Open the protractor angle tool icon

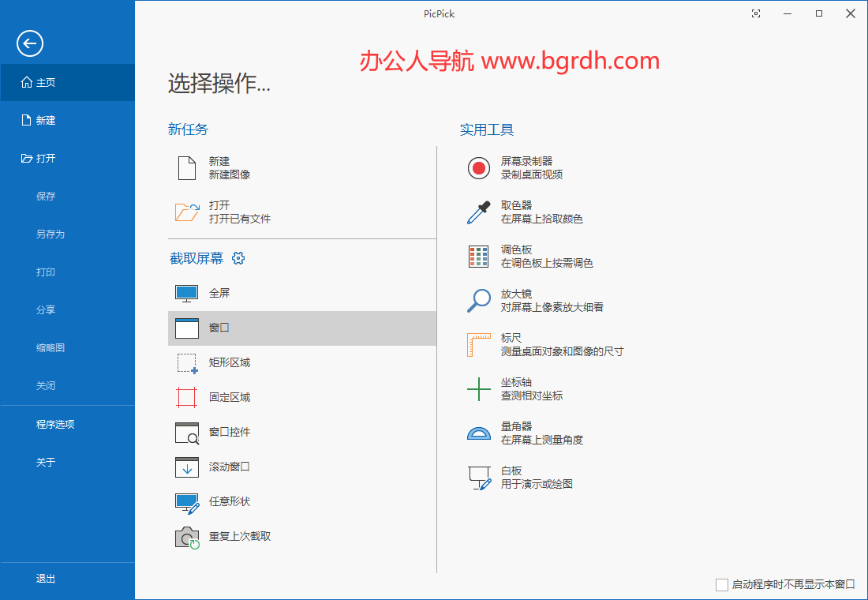point(479,433)
